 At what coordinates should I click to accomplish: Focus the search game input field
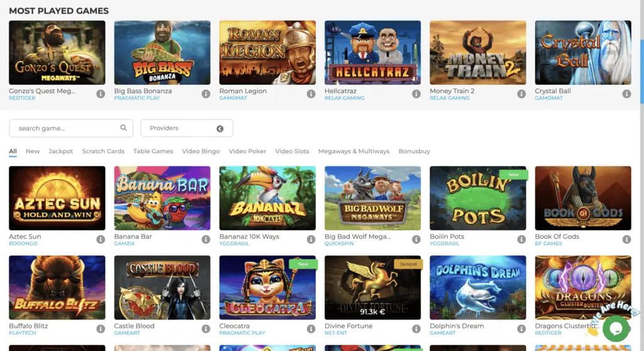(71, 128)
